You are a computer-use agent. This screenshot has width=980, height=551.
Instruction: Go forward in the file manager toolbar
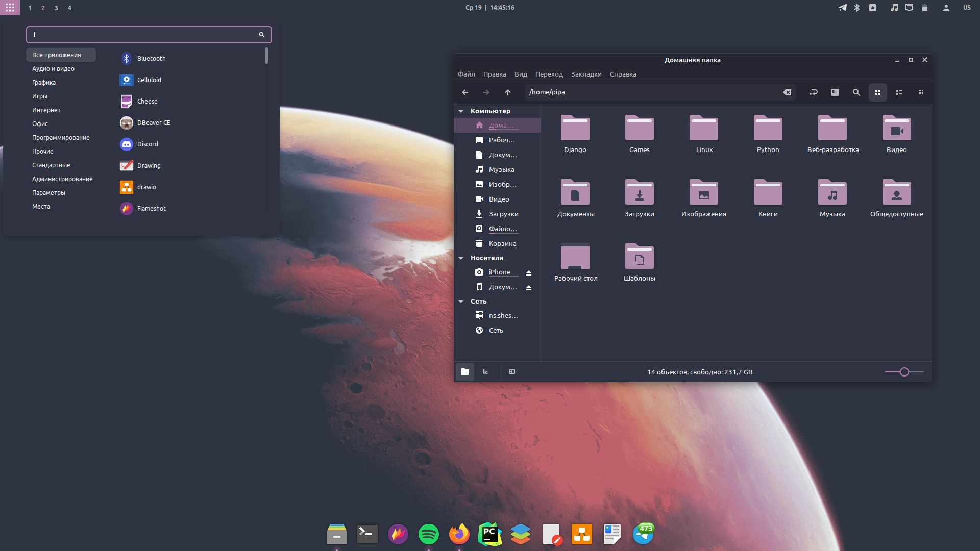(x=486, y=92)
